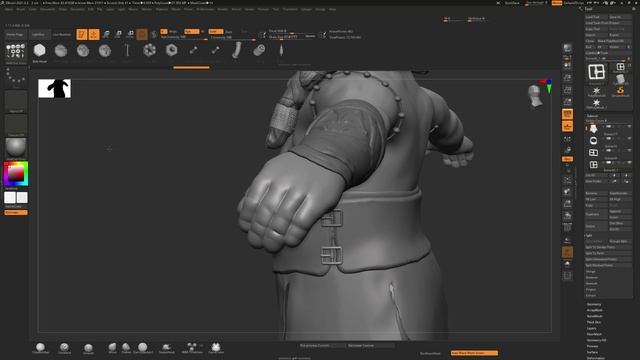
Task: Open the Preferences menu
Action: click(205, 9)
